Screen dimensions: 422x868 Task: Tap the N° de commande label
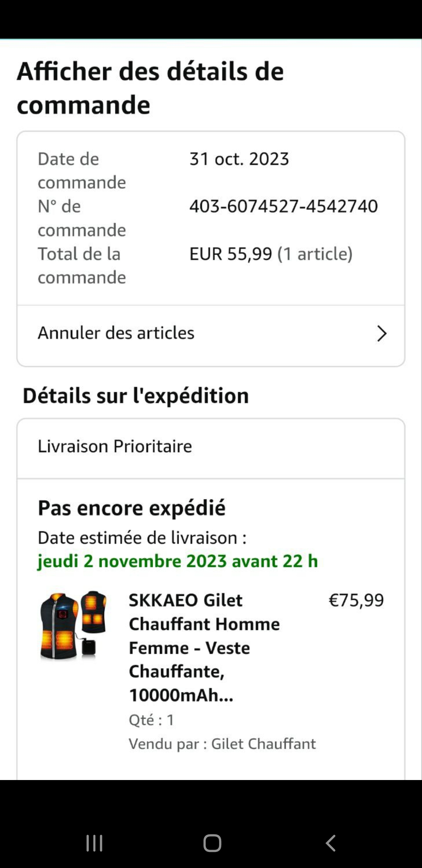point(82,218)
